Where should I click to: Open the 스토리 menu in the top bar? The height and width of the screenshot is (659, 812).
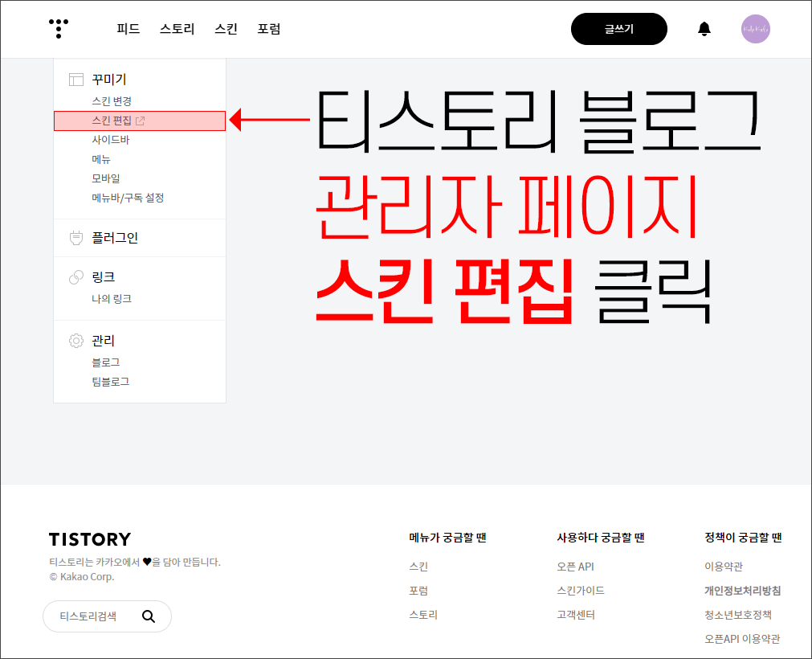pos(177,29)
